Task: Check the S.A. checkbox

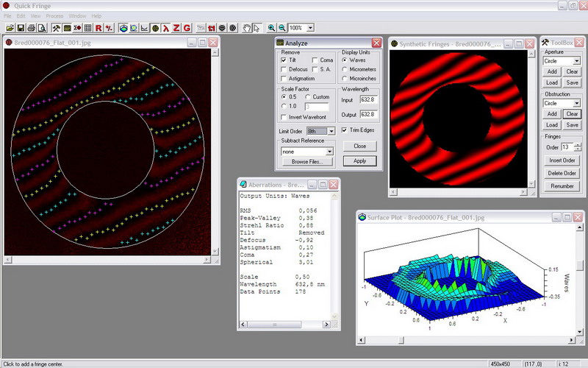Action: pyautogui.click(x=315, y=69)
